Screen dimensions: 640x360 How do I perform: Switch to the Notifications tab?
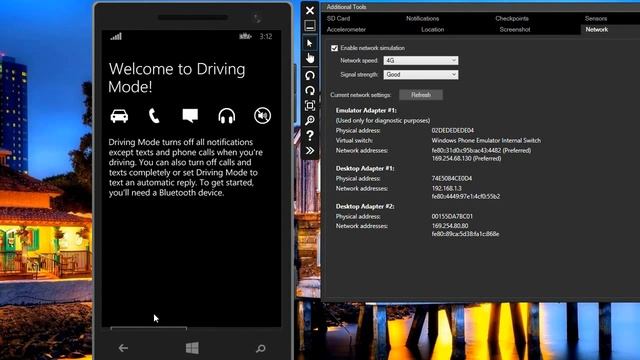422,18
